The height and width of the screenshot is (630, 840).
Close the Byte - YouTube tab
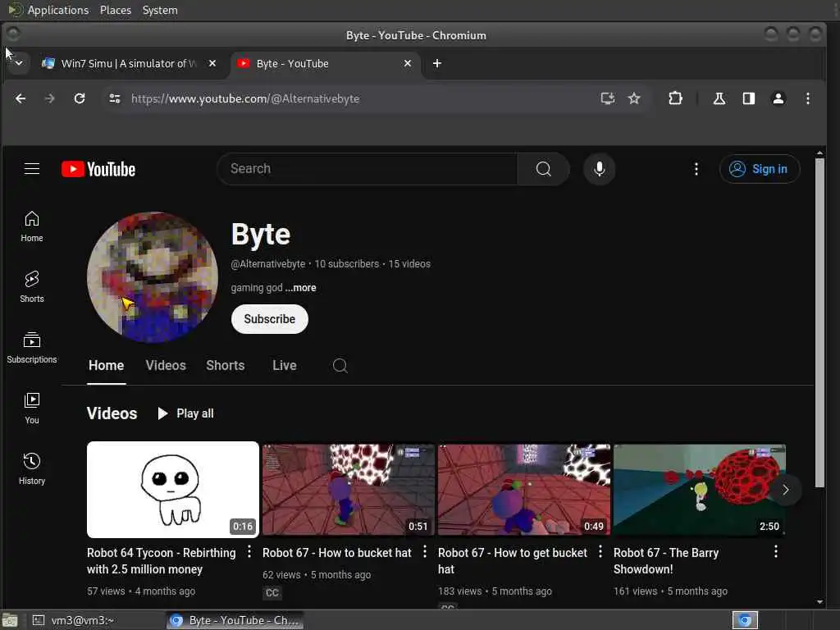click(x=407, y=63)
